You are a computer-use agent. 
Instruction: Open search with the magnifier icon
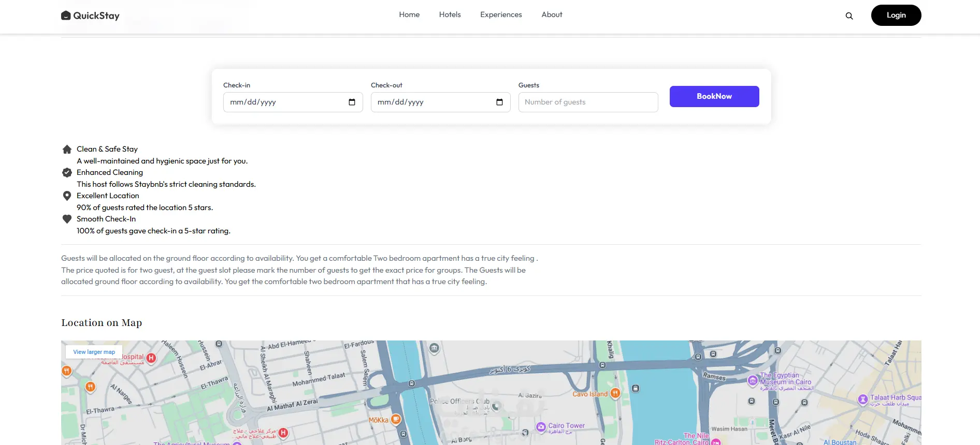849,16
